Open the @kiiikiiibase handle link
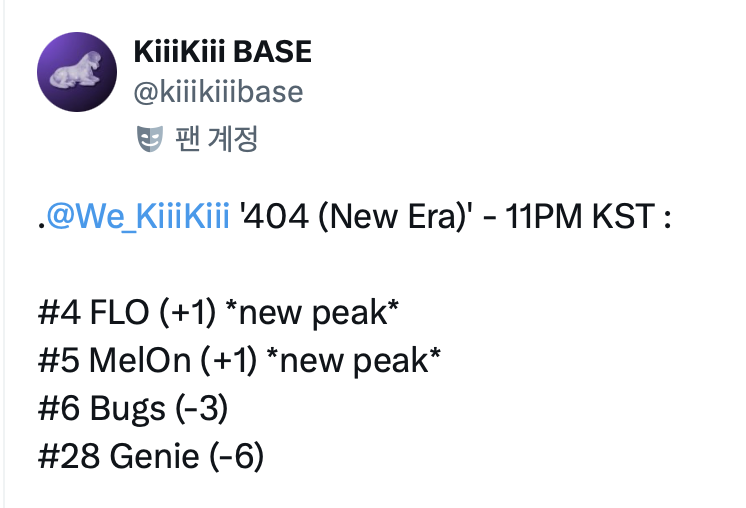 tap(217, 92)
